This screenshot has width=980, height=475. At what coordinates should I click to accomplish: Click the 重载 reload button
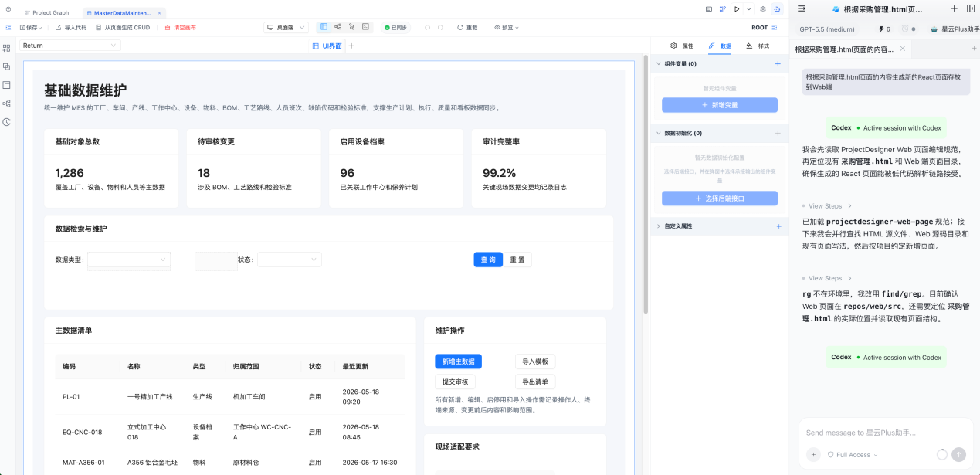point(466,27)
